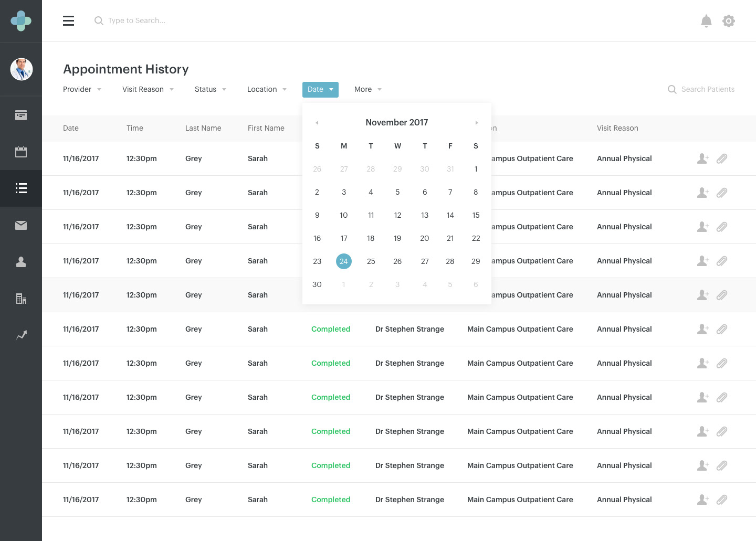Click Appointment History heading

[x=126, y=69]
